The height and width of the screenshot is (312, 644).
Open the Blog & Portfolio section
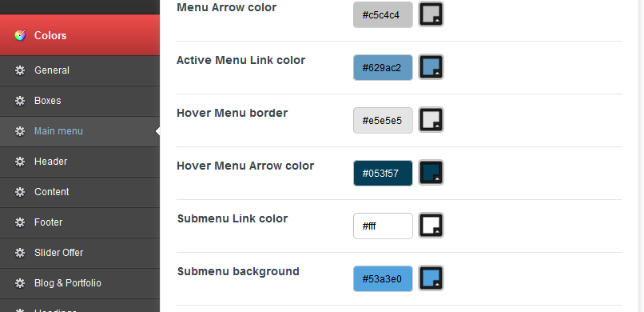[80, 284]
